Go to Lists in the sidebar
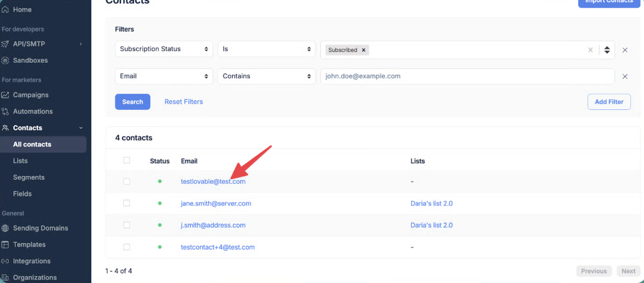This screenshot has height=283, width=644. click(20, 161)
